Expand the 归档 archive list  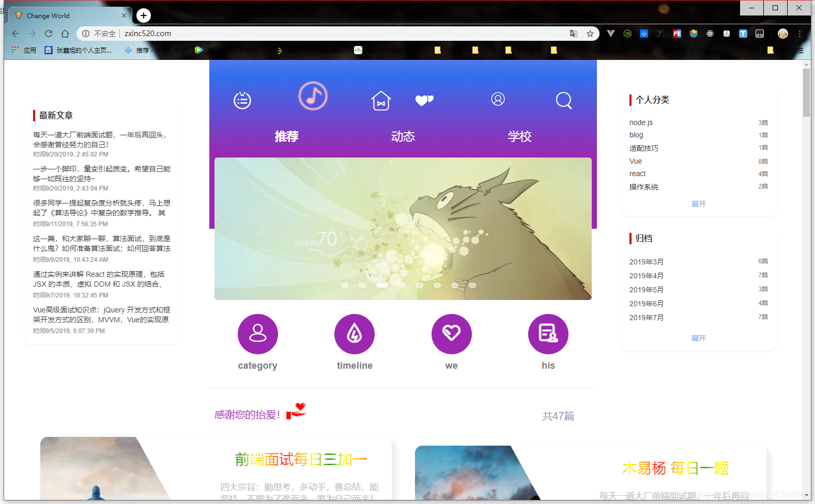(699, 338)
